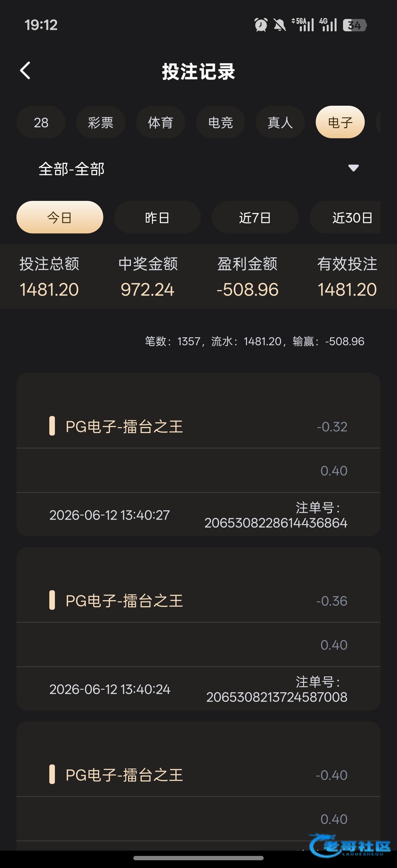The image size is (397, 868).
Task: Tap the back arrow icon
Action: [25, 70]
